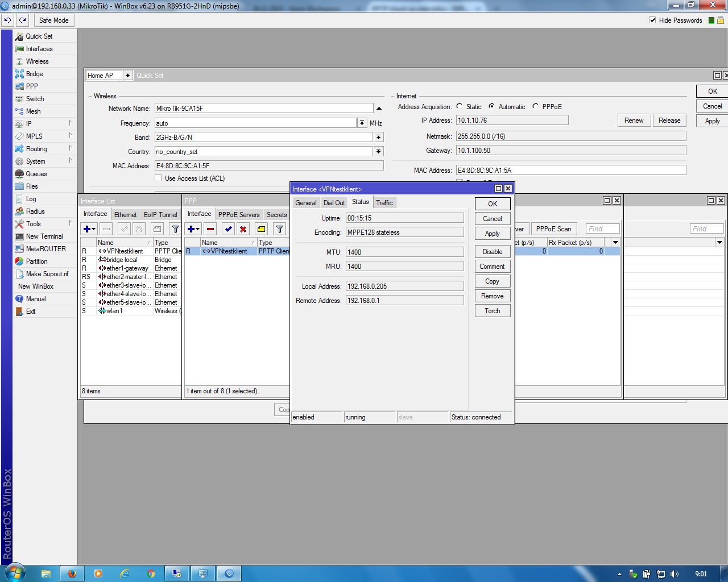Switch to General tab in VPNtestklient dialog
Viewport: 728px width, 582px height.
[305, 203]
